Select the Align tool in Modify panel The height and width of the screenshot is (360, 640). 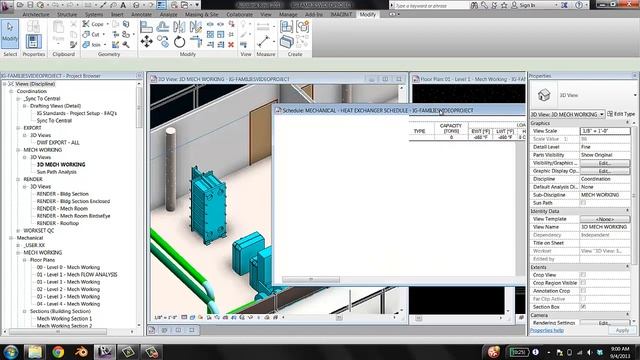[146, 27]
